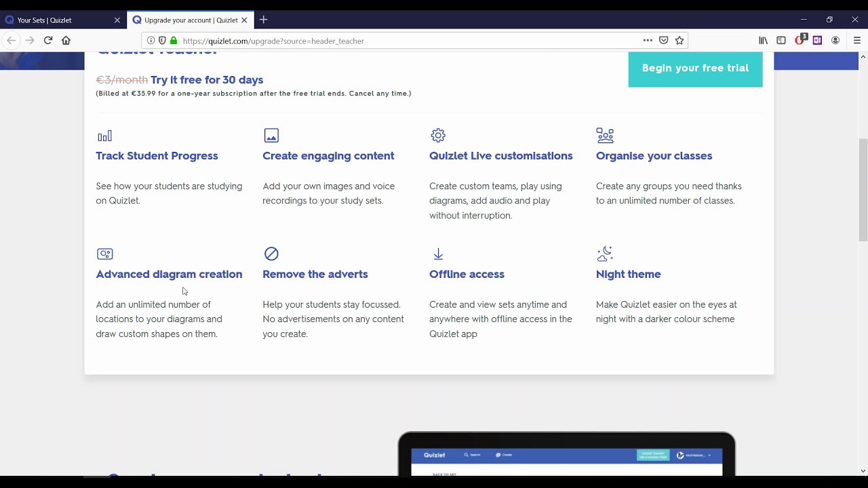This screenshot has height=488, width=868.
Task: Open the Firefox account icon
Action: (x=835, y=41)
